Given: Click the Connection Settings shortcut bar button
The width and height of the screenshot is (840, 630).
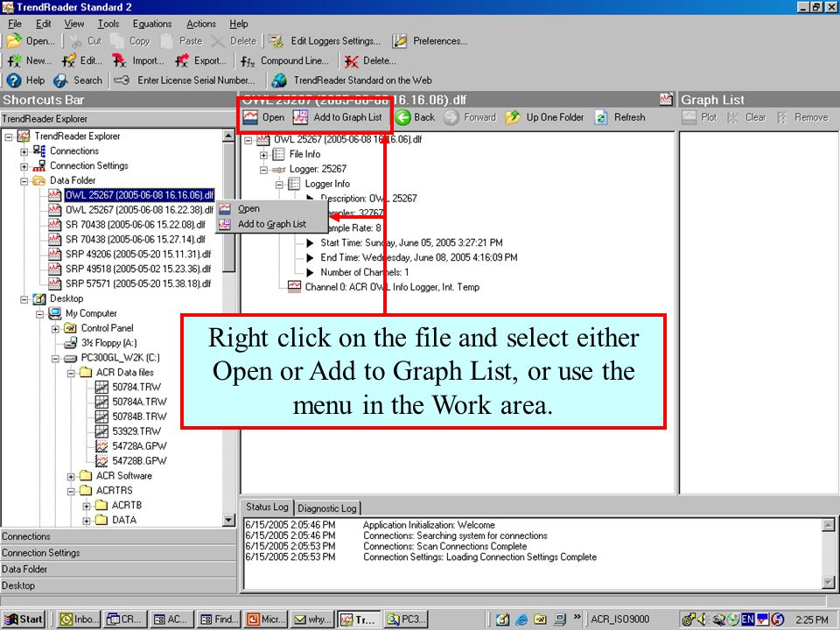Looking at the screenshot, I should coord(118,553).
